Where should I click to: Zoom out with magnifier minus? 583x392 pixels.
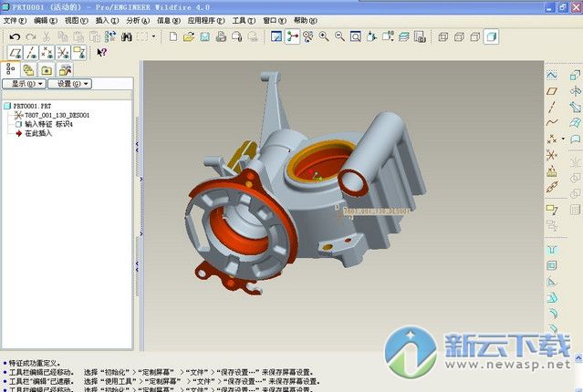tap(339, 36)
